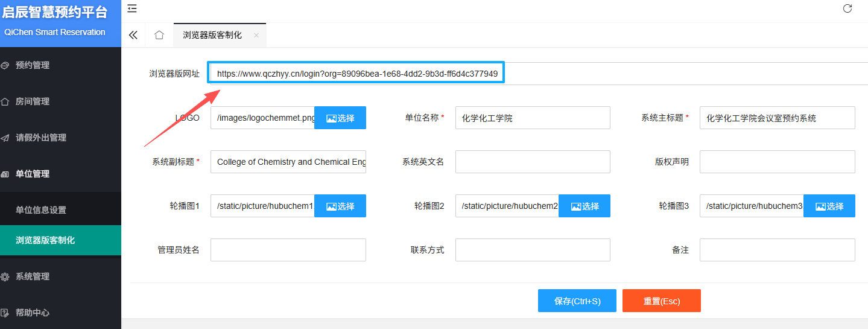
Task: Click 选择 button for 轮播图2
Action: [584, 206]
